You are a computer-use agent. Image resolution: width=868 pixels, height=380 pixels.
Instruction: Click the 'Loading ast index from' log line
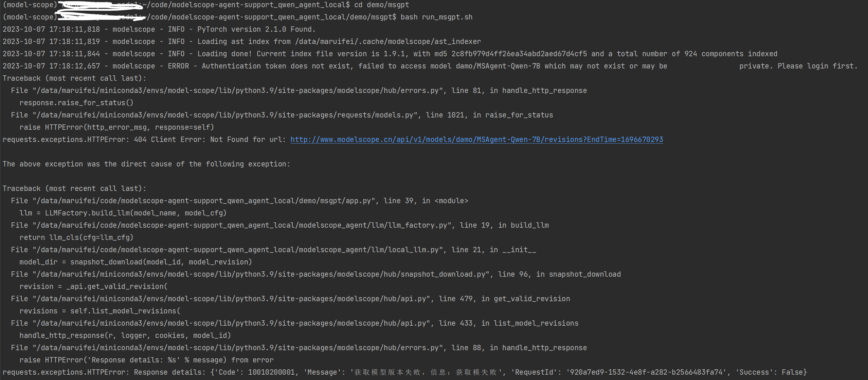tap(242, 41)
